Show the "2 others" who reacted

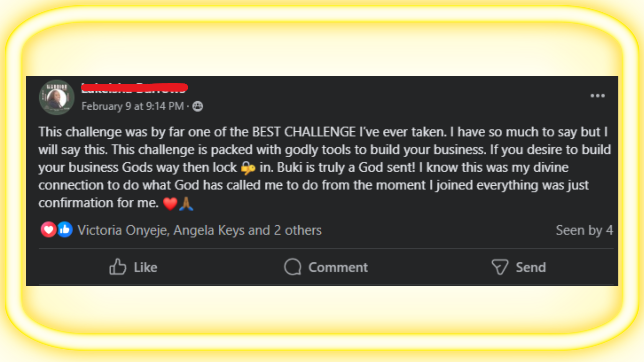click(x=298, y=230)
